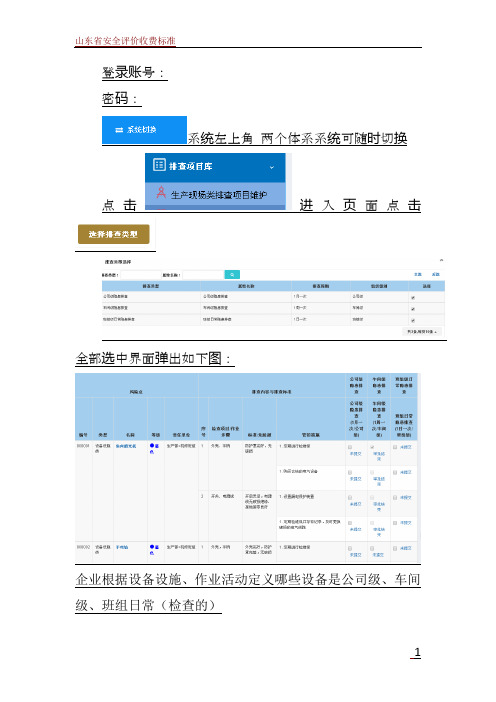Focus the 排查名称 search input field

[x=202, y=274]
